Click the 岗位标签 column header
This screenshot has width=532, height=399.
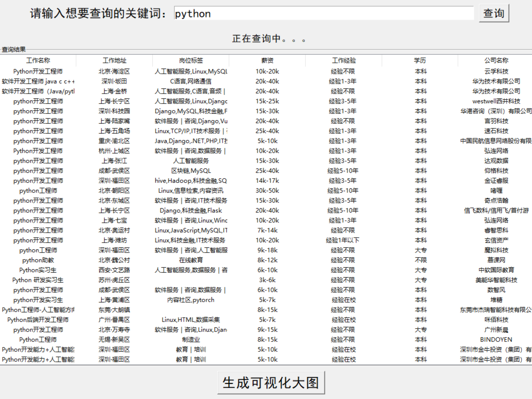click(191, 60)
